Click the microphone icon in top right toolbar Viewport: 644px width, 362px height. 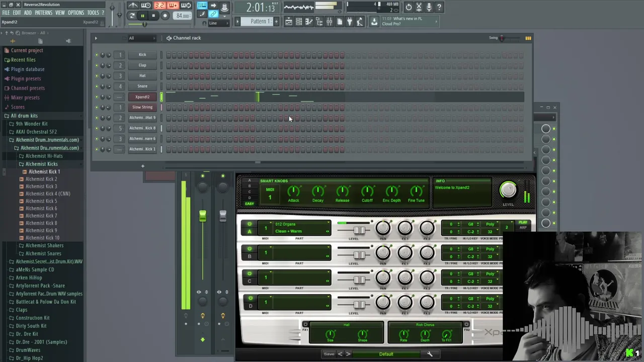click(429, 7)
